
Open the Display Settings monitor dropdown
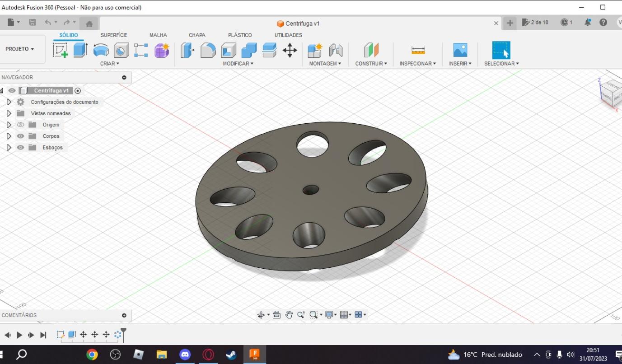click(331, 315)
